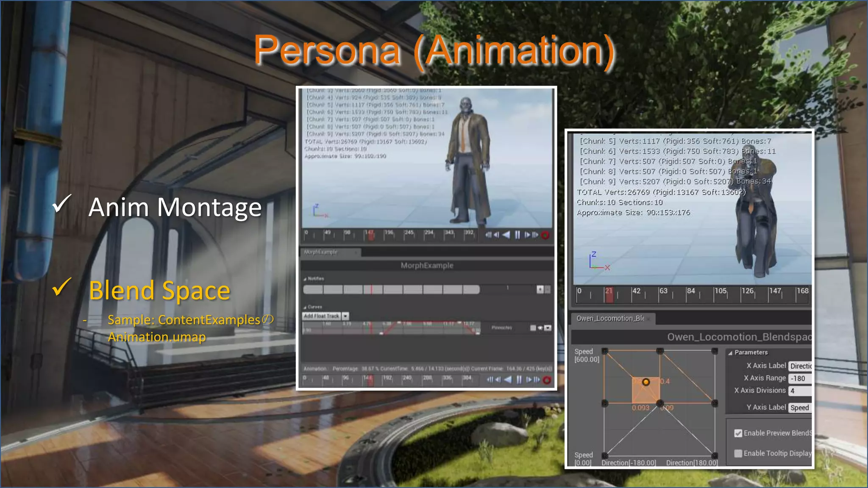Click record button in upper viewport timeline

tap(545, 235)
